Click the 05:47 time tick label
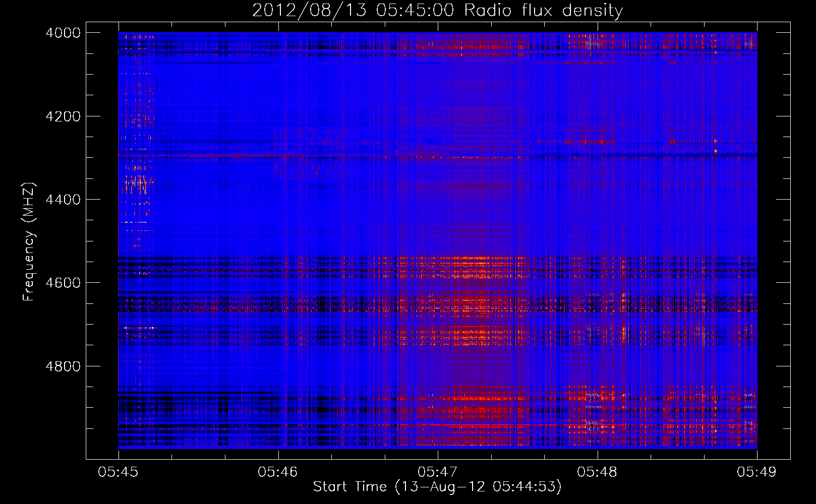The height and width of the screenshot is (504, 816). click(x=438, y=472)
